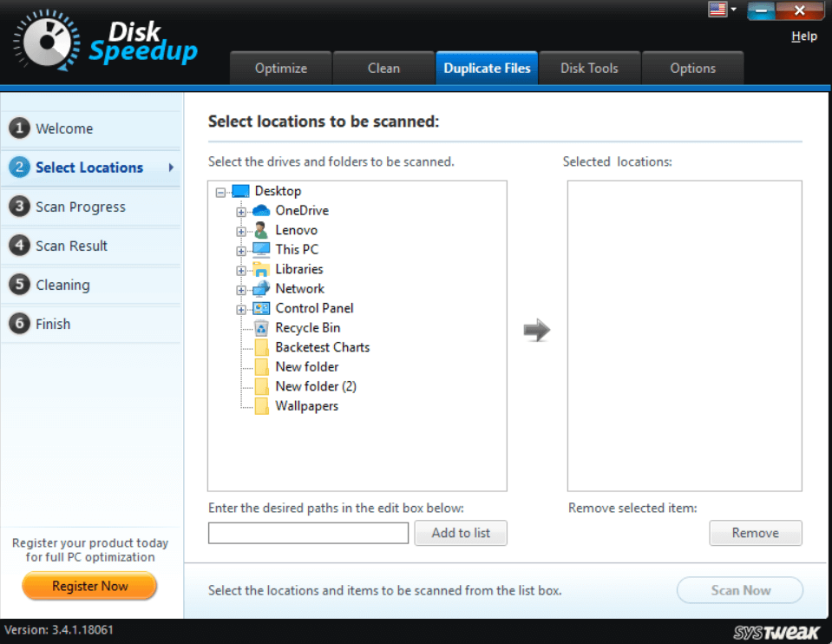The width and height of the screenshot is (832, 644).
Task: Select the Recycle Bin tree item
Action: tap(307, 327)
